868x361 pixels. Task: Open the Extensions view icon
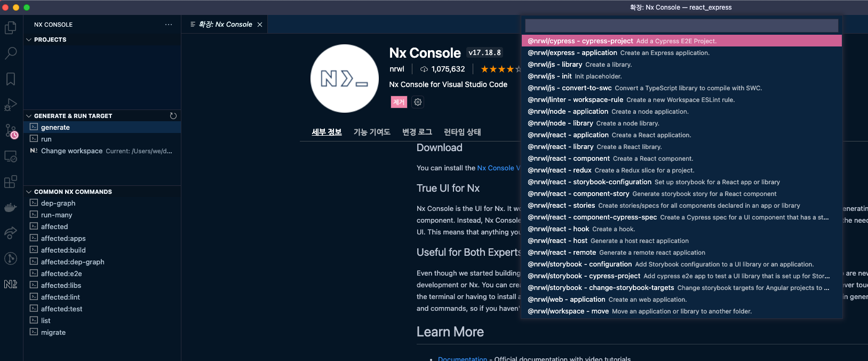pyautogui.click(x=11, y=182)
